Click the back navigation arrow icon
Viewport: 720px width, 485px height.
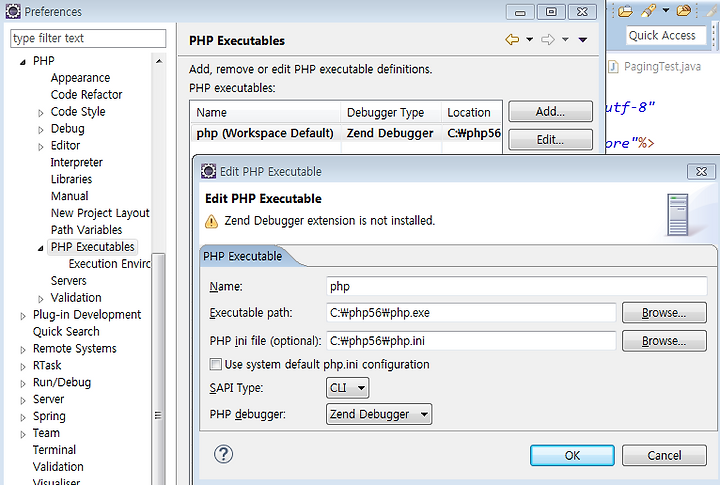click(512, 39)
